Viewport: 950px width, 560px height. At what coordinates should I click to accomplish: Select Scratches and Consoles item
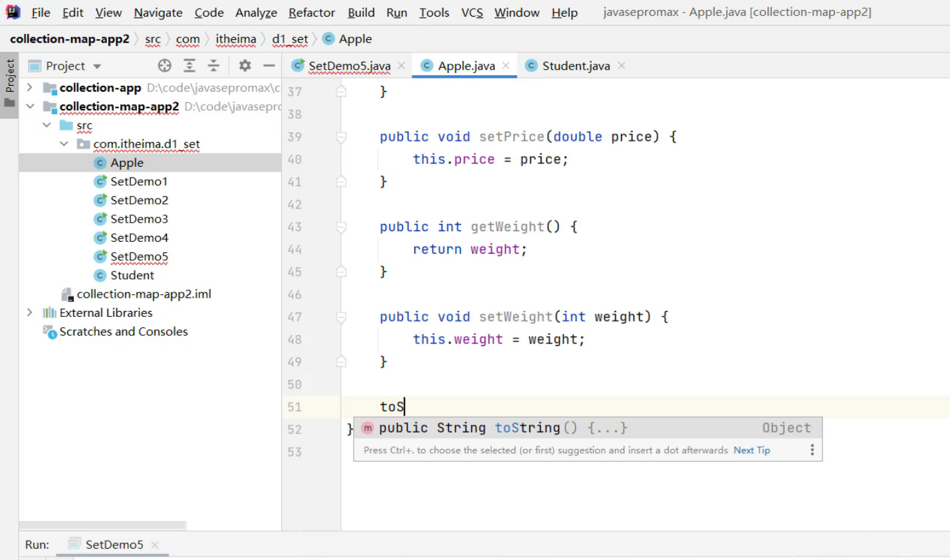click(123, 331)
